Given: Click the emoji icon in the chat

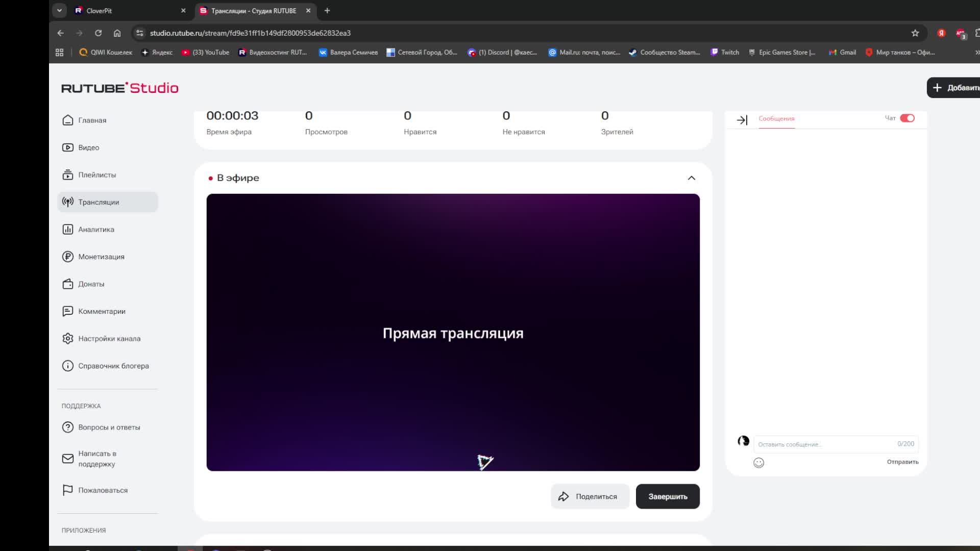Looking at the screenshot, I should click(x=759, y=462).
